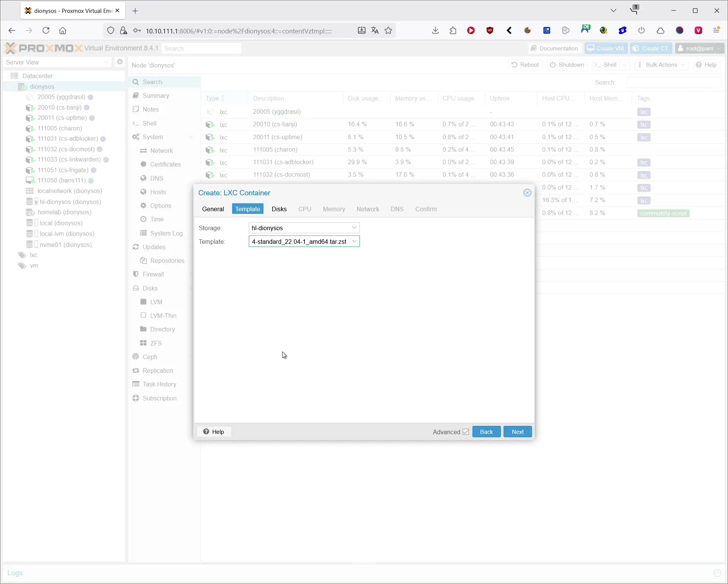Expand the Firefox tab list chevron
This screenshot has height=584, width=728.
pos(613,11)
